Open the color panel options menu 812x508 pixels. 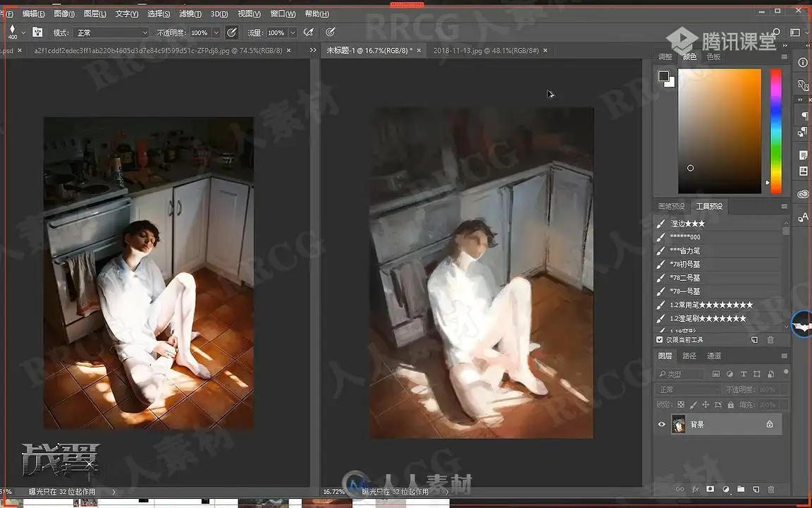click(784, 56)
